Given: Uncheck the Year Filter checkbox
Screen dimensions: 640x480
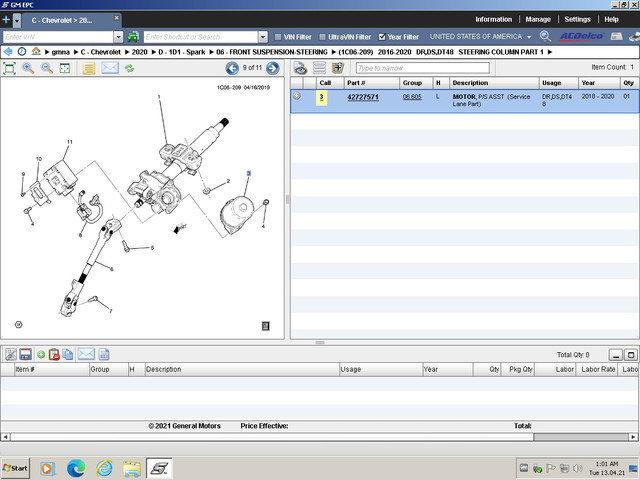Looking at the screenshot, I should click(382, 37).
